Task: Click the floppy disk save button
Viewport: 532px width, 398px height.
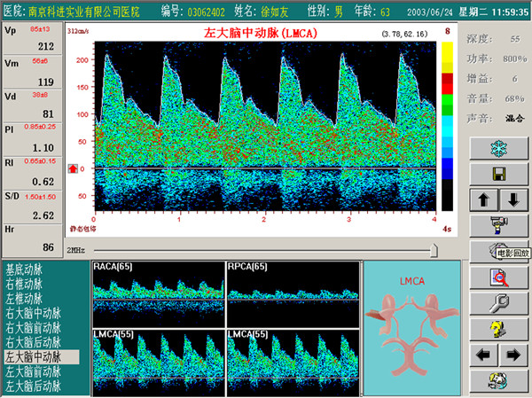Action: tap(498, 174)
